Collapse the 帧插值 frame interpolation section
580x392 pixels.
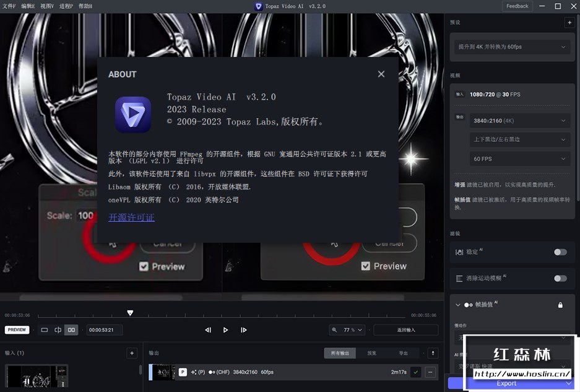click(x=458, y=305)
